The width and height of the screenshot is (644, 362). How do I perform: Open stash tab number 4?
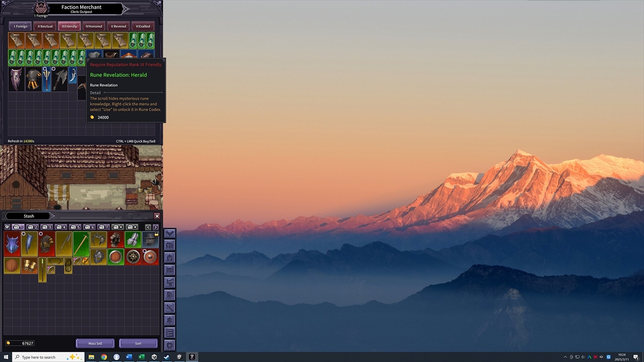(61, 227)
